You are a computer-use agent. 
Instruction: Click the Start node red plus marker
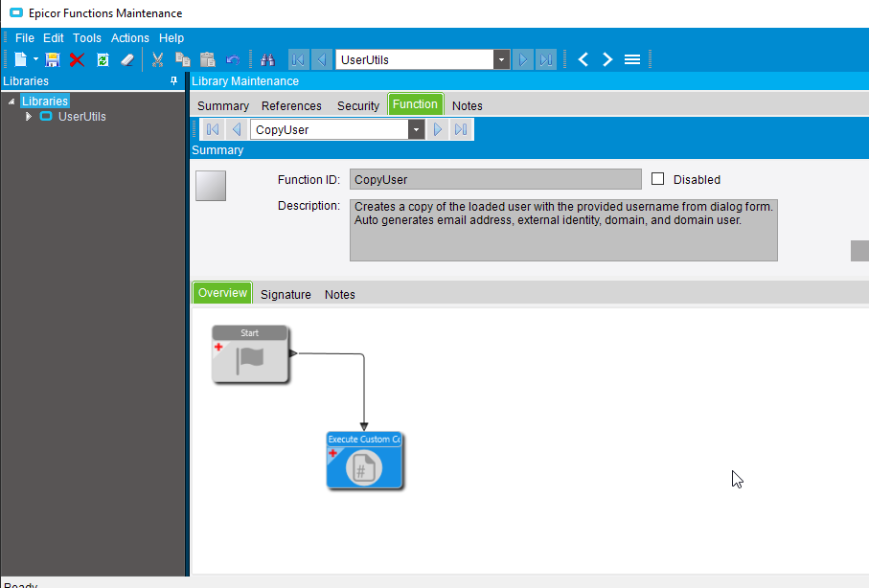click(x=218, y=347)
